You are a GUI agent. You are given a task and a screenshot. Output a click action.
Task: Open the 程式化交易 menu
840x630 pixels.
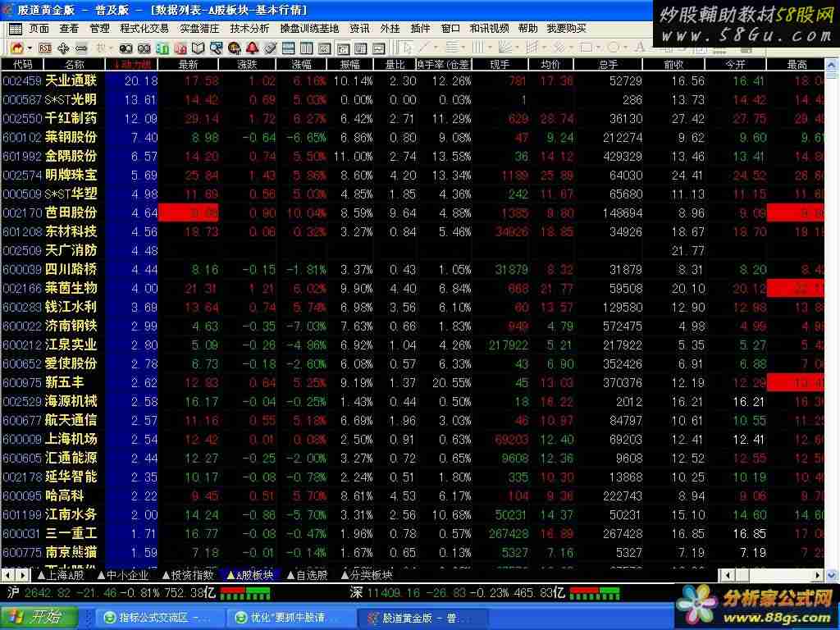pos(144,29)
